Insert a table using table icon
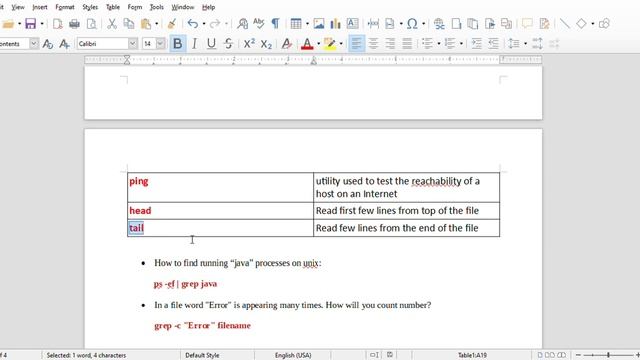Screen dimensions: 640x360 tap(296, 24)
